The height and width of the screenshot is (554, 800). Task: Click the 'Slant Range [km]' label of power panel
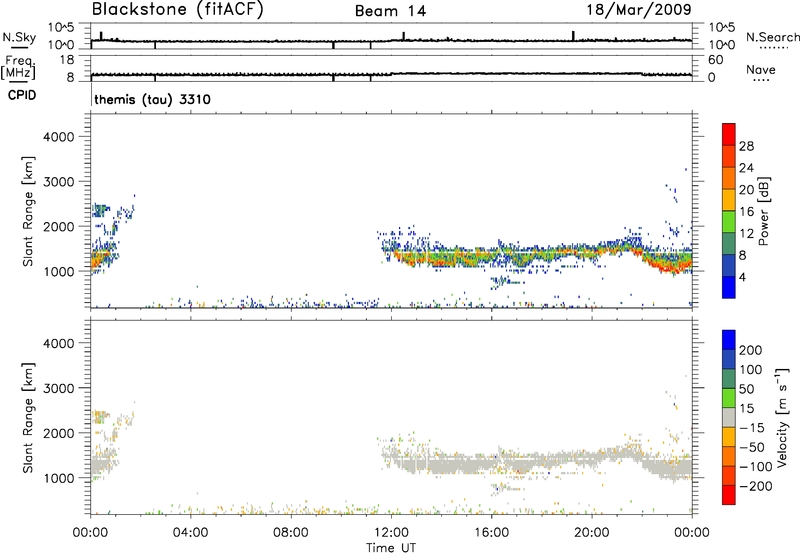click(x=28, y=211)
